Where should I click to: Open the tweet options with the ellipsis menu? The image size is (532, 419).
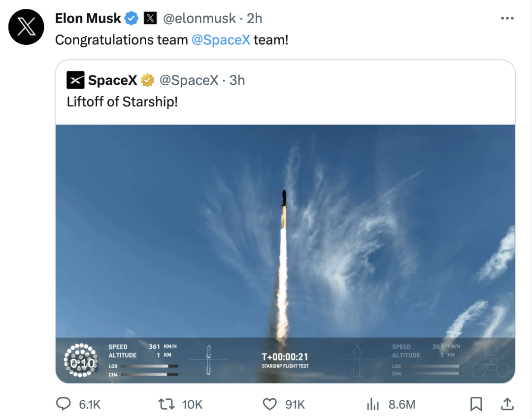point(507,18)
